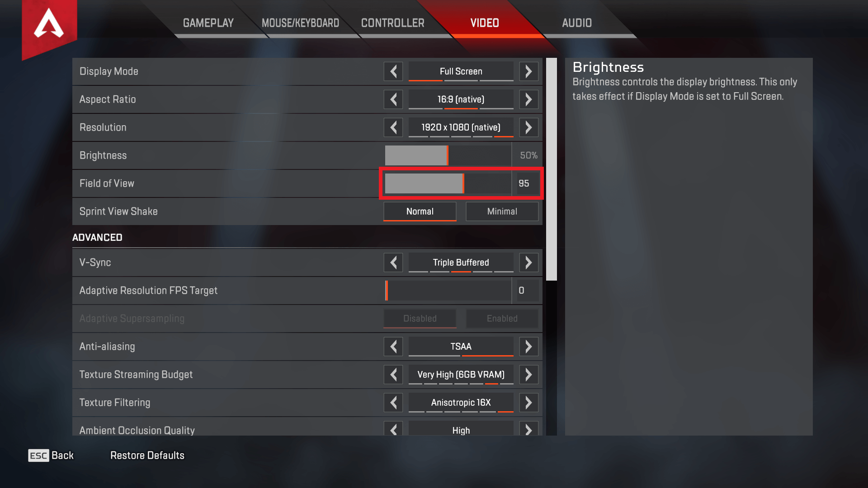Open the Audio settings tab
Viewport: 868px width, 488px height.
click(x=576, y=23)
